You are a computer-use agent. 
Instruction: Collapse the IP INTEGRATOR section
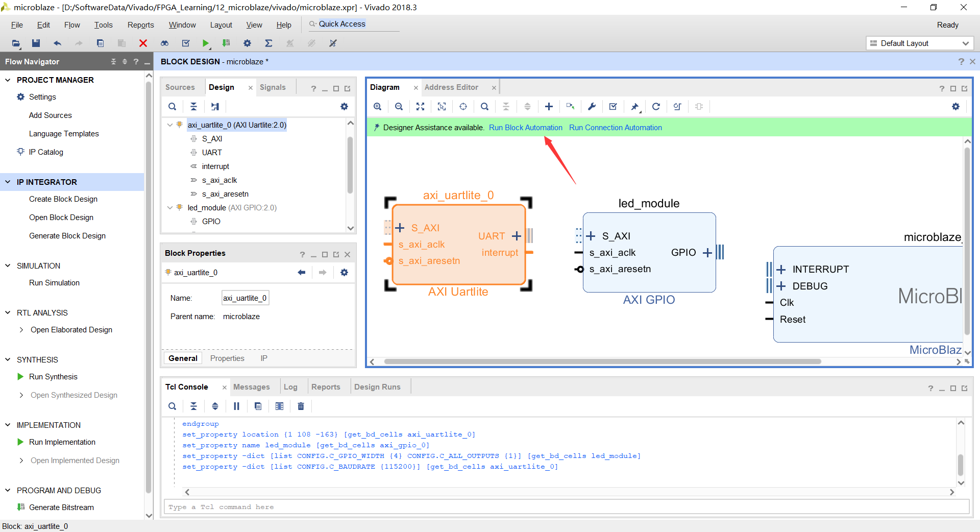coord(8,182)
